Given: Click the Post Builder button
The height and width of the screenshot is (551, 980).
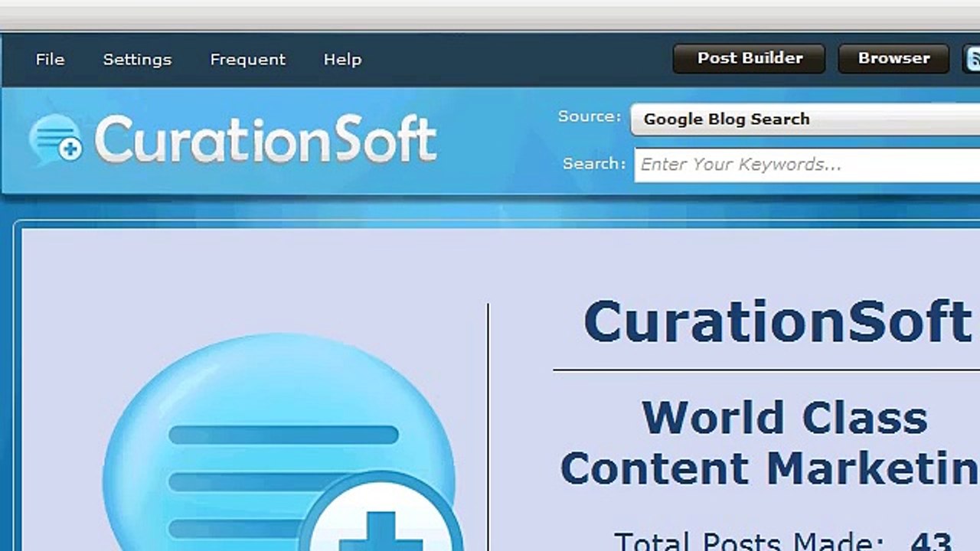Looking at the screenshot, I should point(750,59).
